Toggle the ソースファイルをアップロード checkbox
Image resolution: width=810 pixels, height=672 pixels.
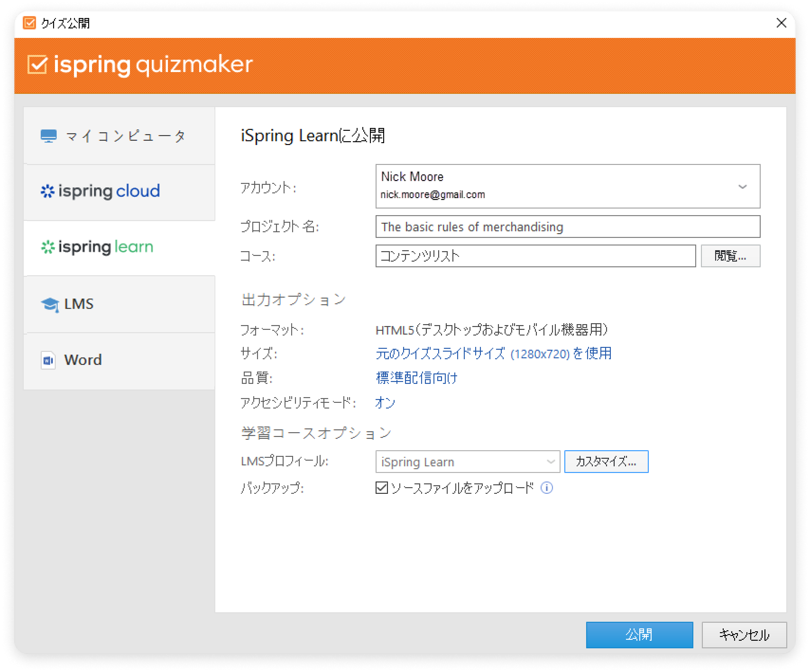pos(382,488)
